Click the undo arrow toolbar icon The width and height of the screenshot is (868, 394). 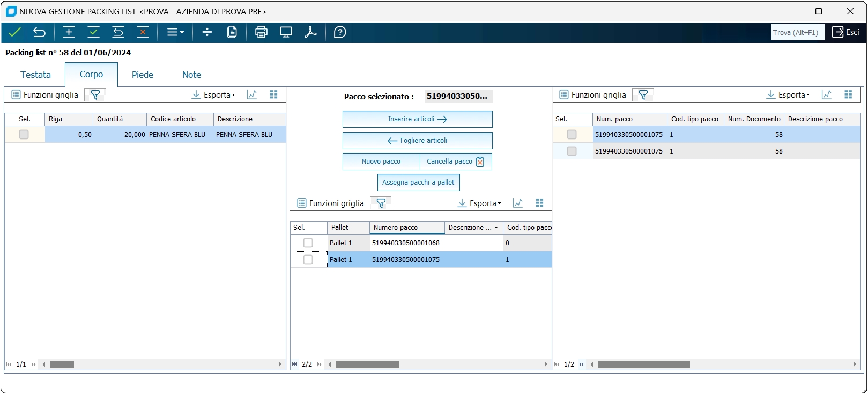click(x=39, y=32)
